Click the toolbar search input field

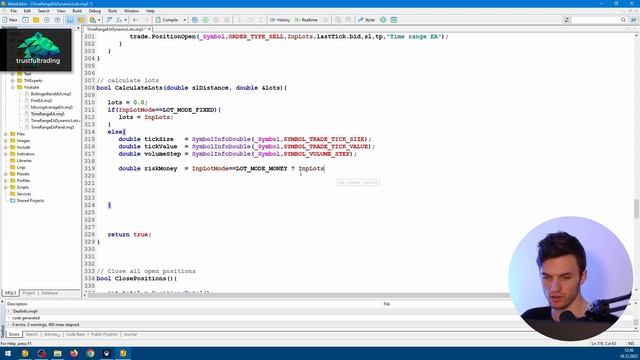(x=596, y=20)
